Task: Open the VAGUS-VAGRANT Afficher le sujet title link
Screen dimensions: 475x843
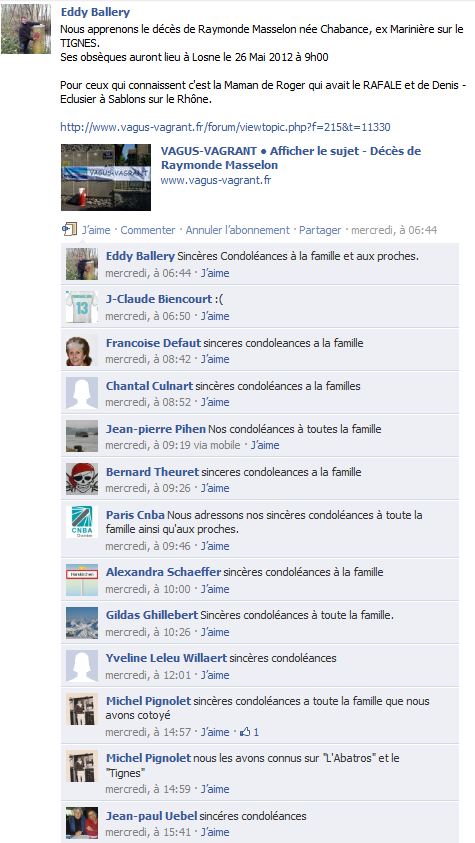Action: pyautogui.click(x=291, y=158)
